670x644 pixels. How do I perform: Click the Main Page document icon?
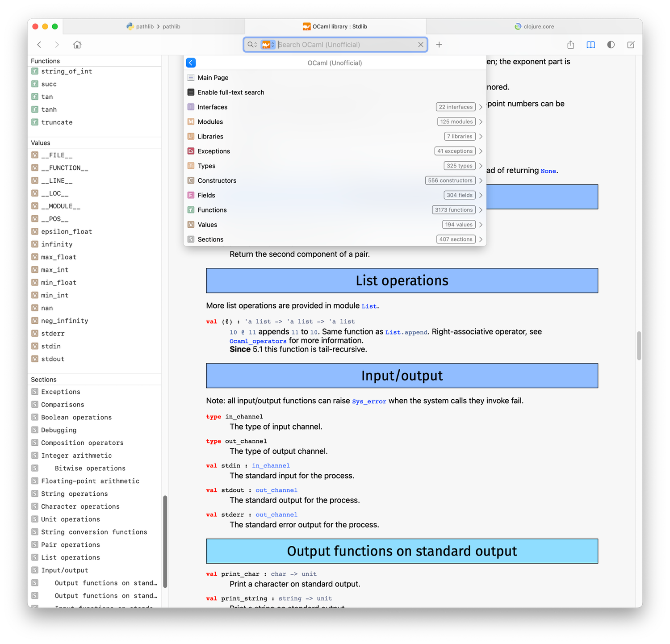[191, 78]
